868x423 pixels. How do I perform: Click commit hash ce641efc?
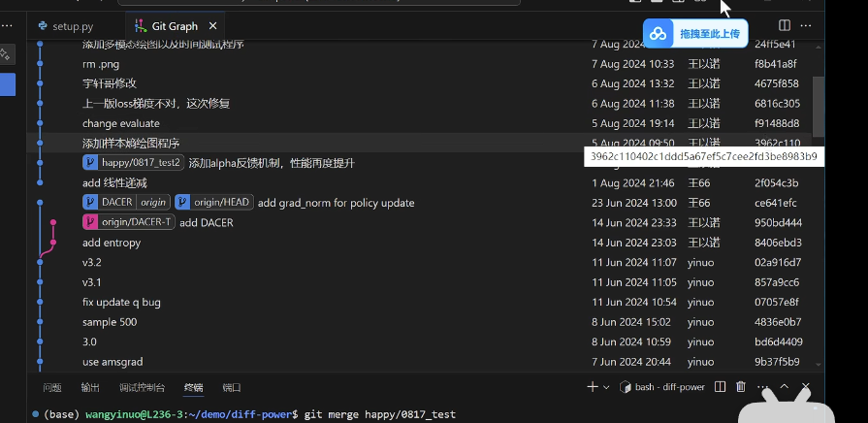776,203
